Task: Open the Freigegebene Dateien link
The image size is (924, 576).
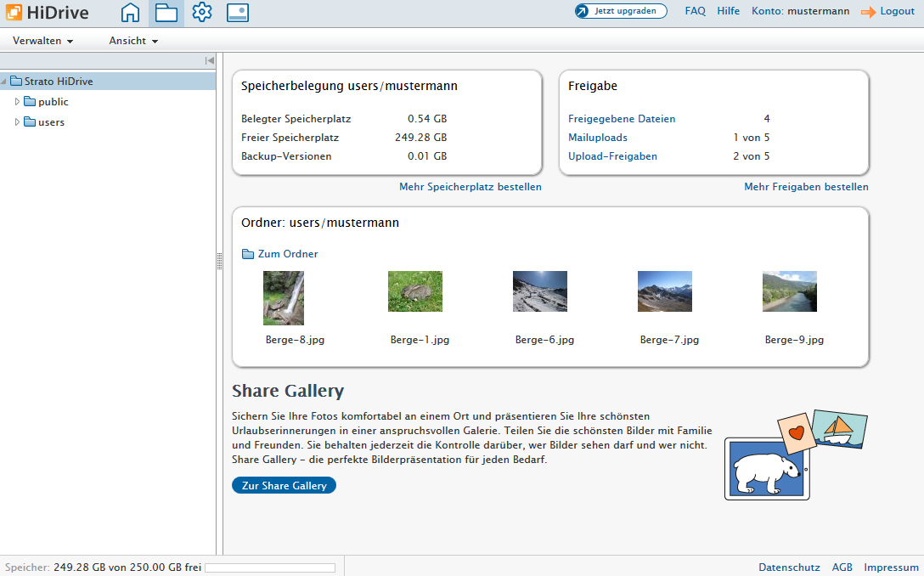Action: pyautogui.click(x=622, y=119)
